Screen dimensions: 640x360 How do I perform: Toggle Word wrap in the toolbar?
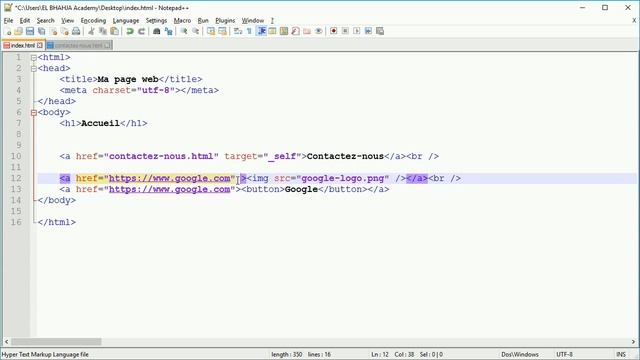coord(238,31)
